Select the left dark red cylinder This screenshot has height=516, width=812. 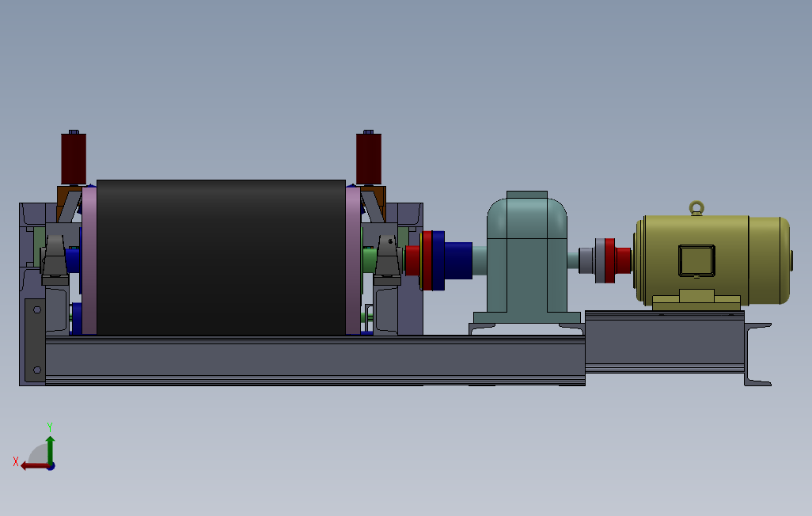click(74, 159)
